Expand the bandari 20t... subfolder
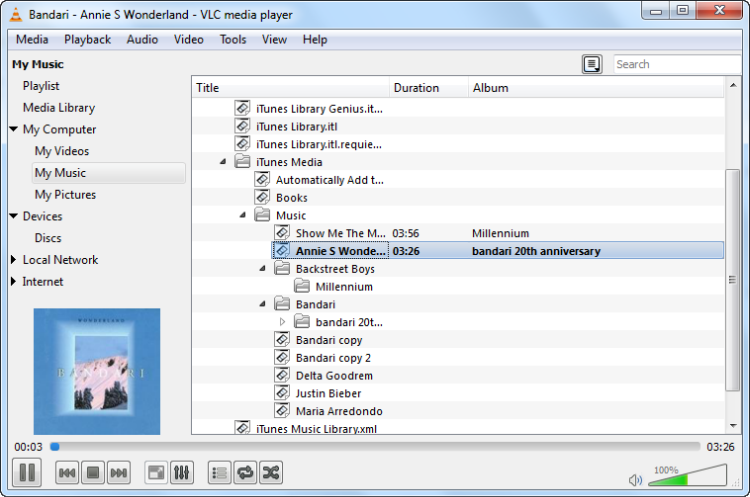 pos(282,322)
